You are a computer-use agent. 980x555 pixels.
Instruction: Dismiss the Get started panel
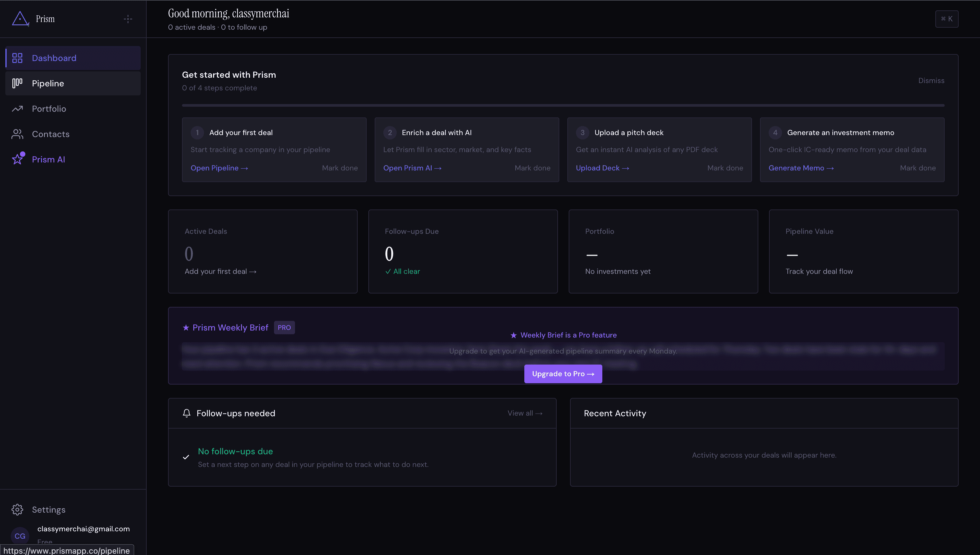(931, 80)
